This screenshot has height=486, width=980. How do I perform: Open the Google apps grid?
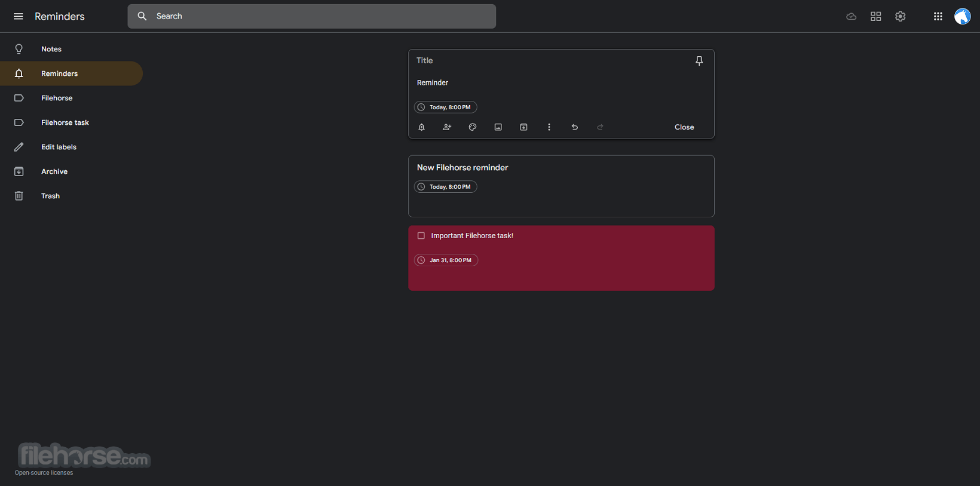coord(938,16)
